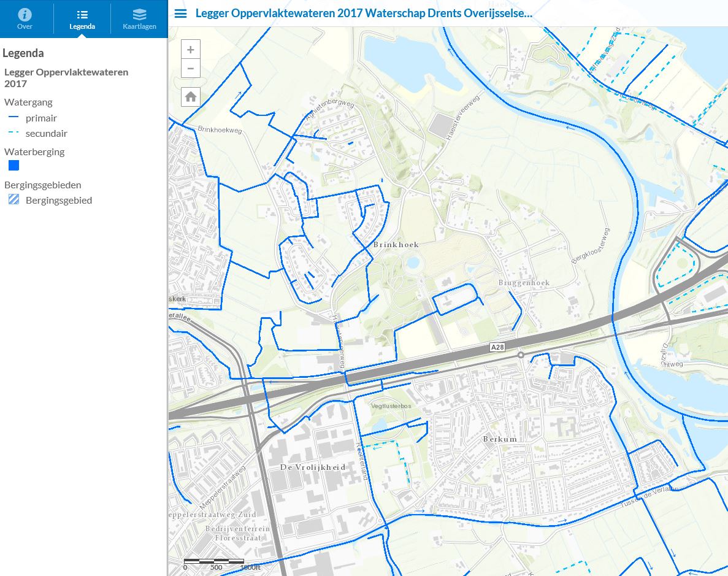Click the Waterberging blue square swatch
Screen dimensions: 728x576
pos(14,166)
